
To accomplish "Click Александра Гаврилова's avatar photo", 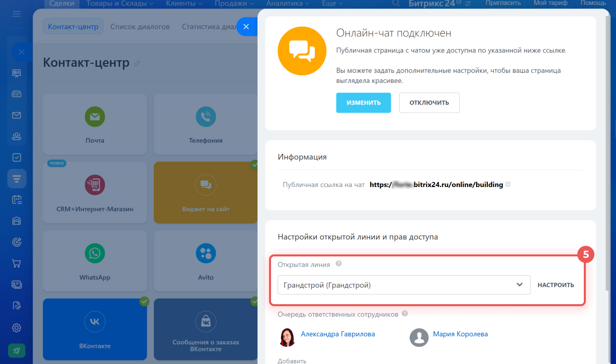I will 287,337.
